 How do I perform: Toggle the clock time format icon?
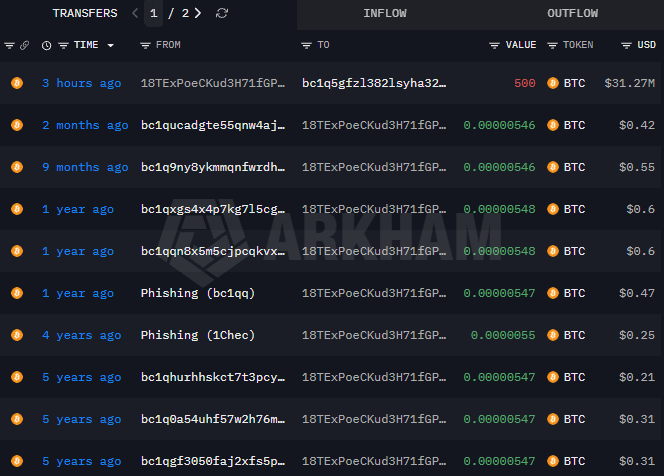click(47, 45)
